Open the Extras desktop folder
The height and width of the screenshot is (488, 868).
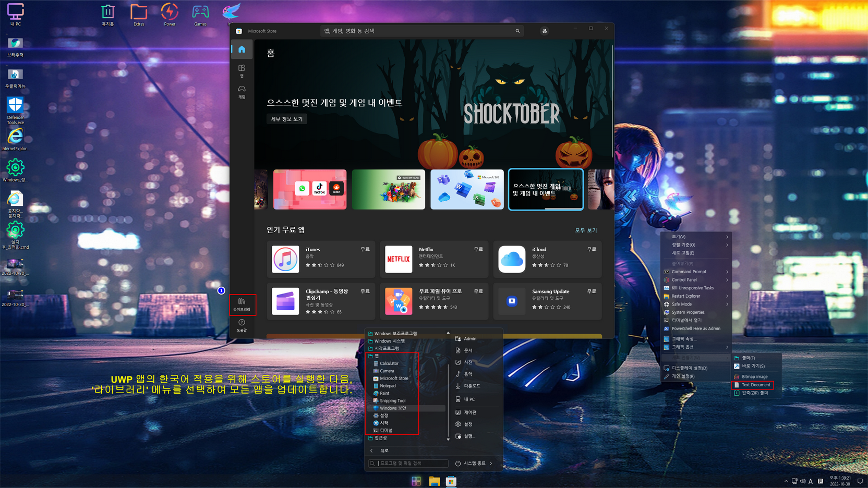[x=139, y=15]
